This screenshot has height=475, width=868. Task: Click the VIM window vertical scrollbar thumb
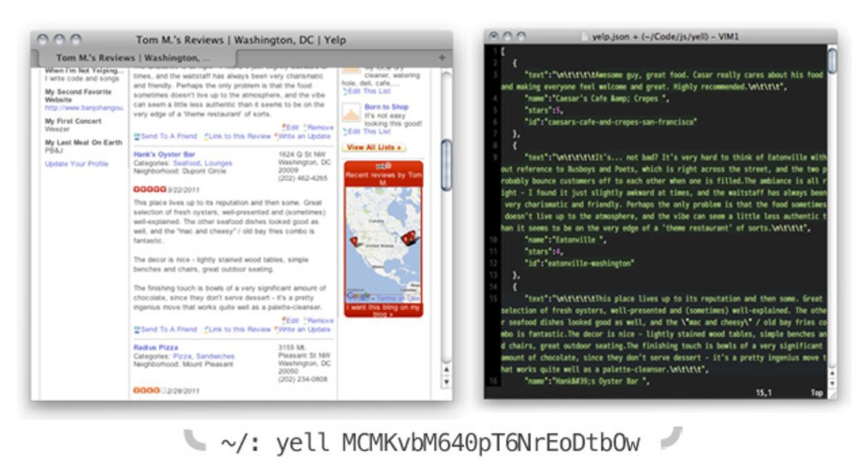click(x=832, y=61)
